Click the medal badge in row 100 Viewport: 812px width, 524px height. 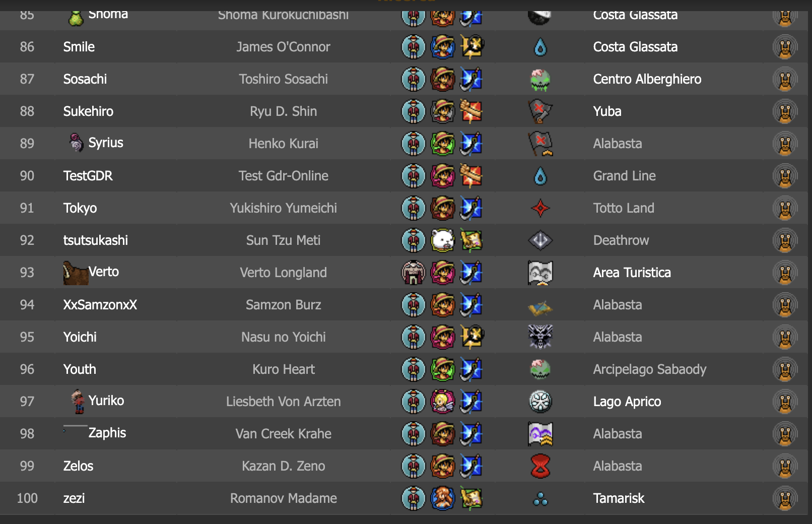click(785, 498)
